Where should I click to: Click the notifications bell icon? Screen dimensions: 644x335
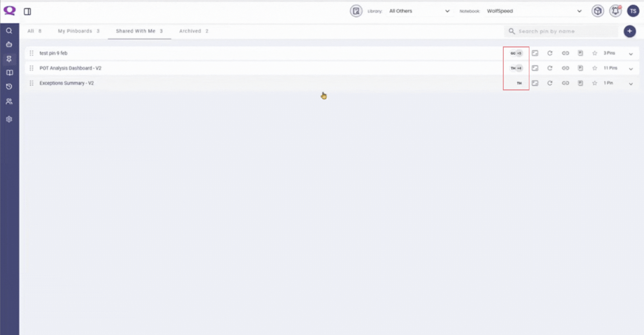(x=615, y=11)
